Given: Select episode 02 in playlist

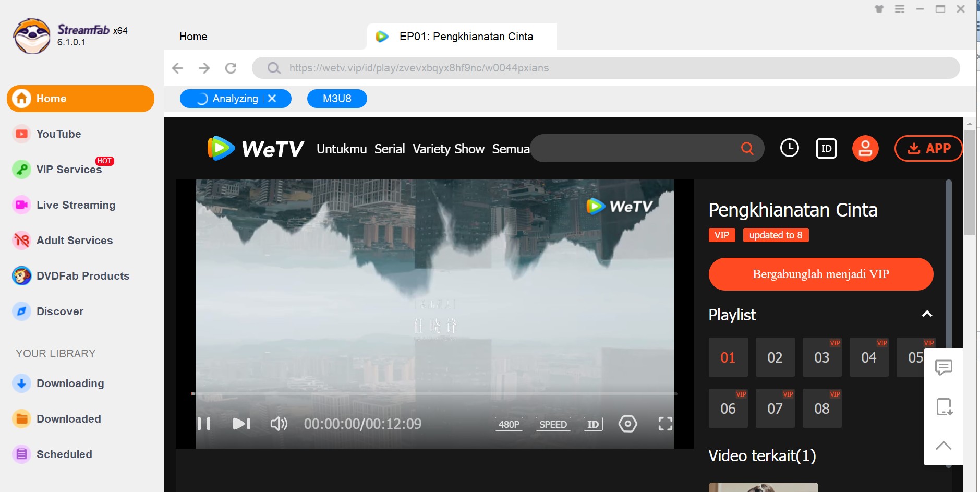Looking at the screenshot, I should click(775, 357).
